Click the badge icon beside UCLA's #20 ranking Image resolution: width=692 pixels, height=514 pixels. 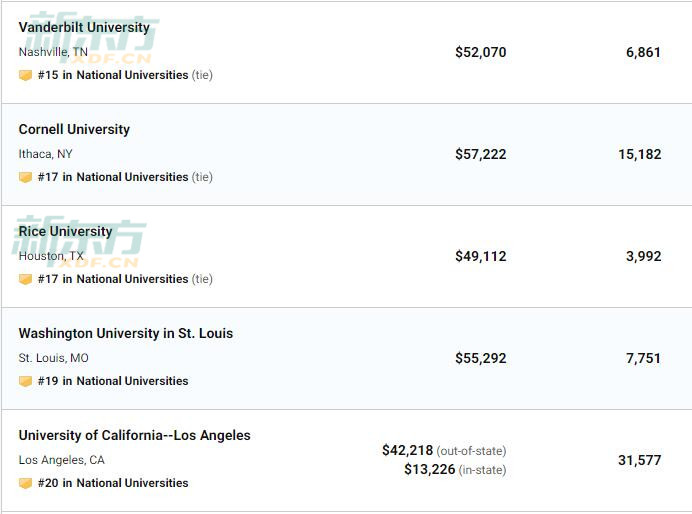[25, 483]
